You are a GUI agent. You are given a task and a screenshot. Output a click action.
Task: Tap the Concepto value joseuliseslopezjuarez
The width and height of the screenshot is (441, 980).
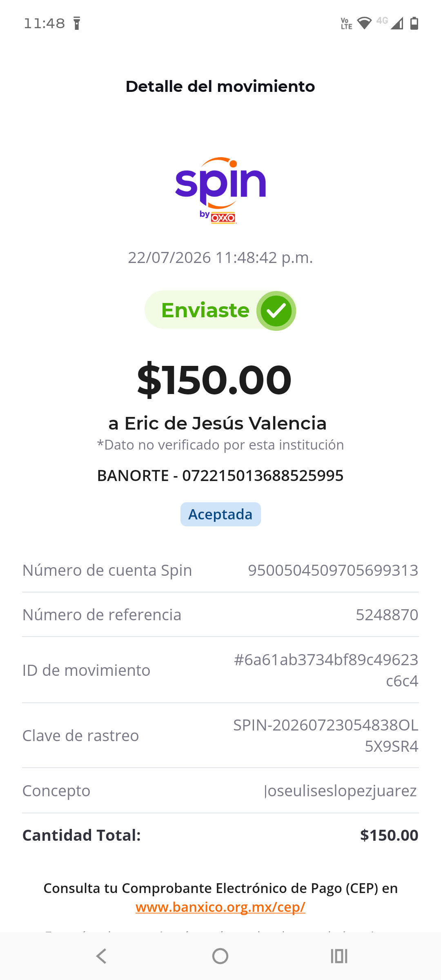coord(341,791)
